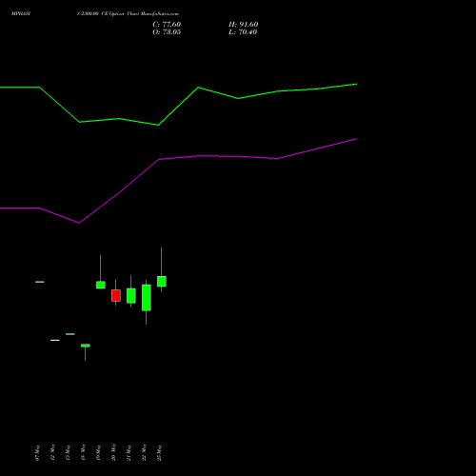Click the 20 May date label
This screenshot has width=476, height=476.
click(x=113, y=453)
